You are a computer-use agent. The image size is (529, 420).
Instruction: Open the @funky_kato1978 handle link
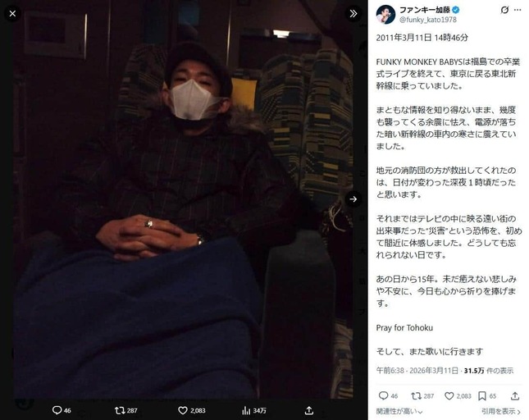click(428, 20)
